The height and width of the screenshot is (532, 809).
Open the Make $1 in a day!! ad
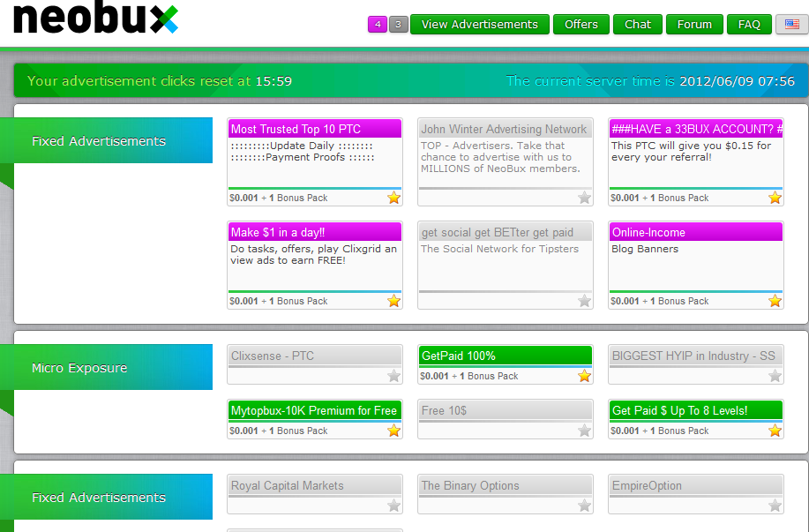point(315,232)
